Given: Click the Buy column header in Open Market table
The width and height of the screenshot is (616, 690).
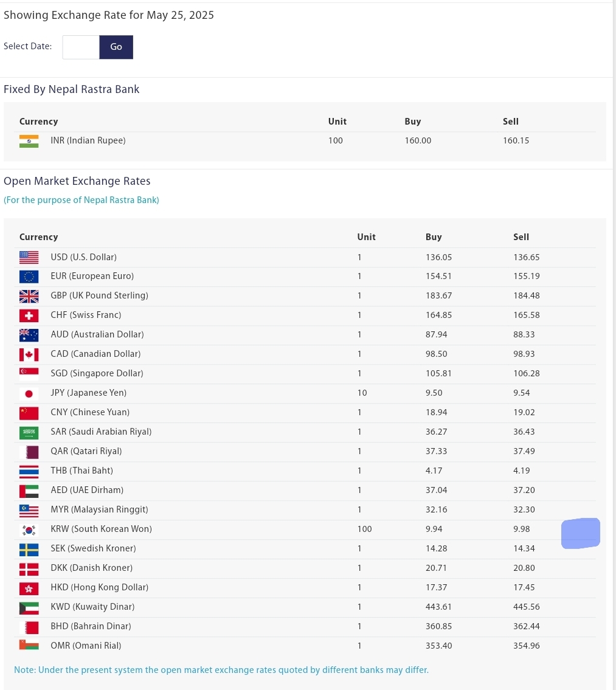Looking at the screenshot, I should [434, 237].
